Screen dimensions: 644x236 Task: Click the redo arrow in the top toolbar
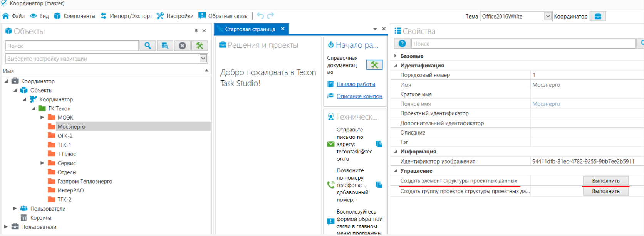270,16
